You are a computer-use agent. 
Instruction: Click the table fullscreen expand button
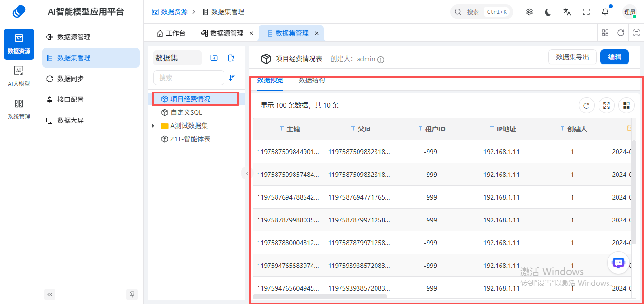(x=607, y=105)
